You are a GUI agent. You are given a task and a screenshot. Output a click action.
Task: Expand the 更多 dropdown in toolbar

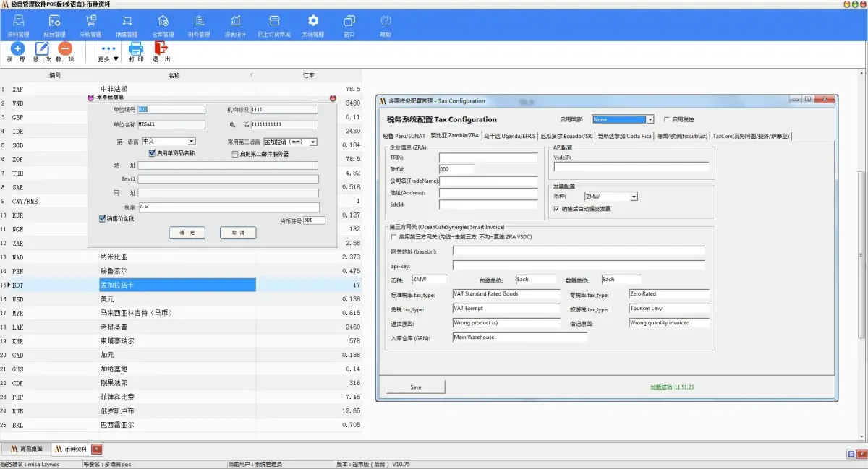pyautogui.click(x=109, y=53)
